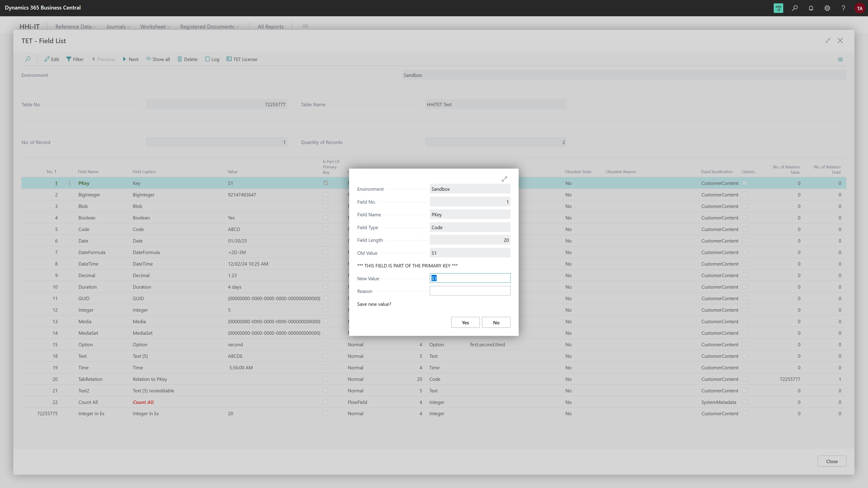Click the No button in the dialog
Image resolution: width=868 pixels, height=488 pixels.
(496, 323)
